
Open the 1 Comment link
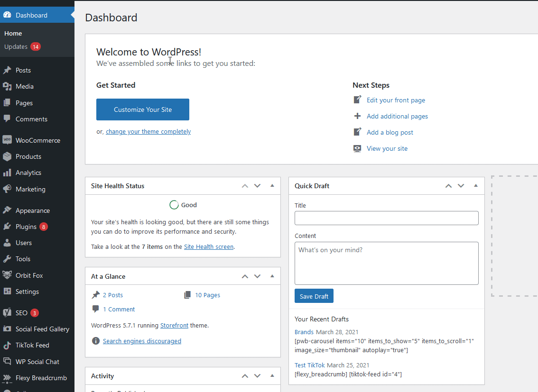[119, 309]
